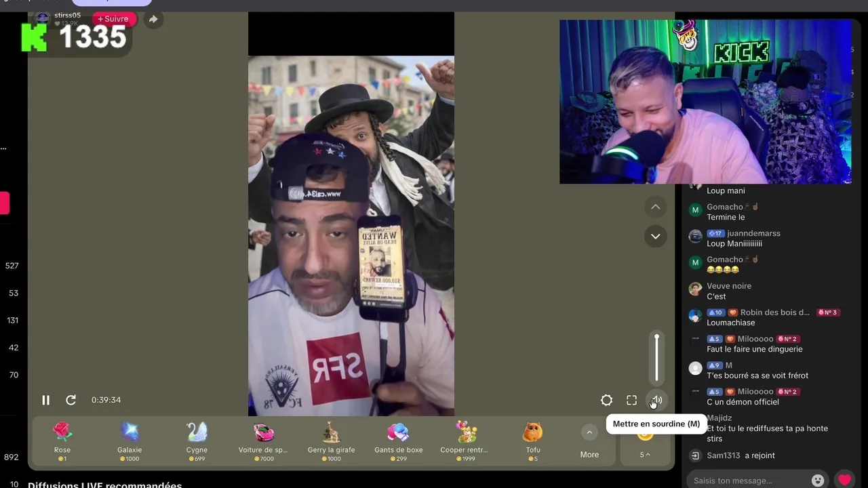Click the refresh stream icon
Viewport: 868px width, 488px height.
71,400
